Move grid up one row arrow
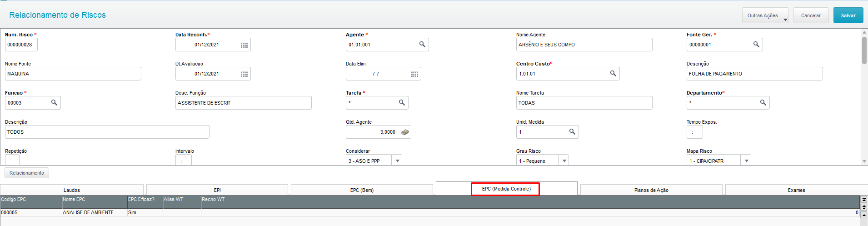868x226 pixels. [864, 215]
